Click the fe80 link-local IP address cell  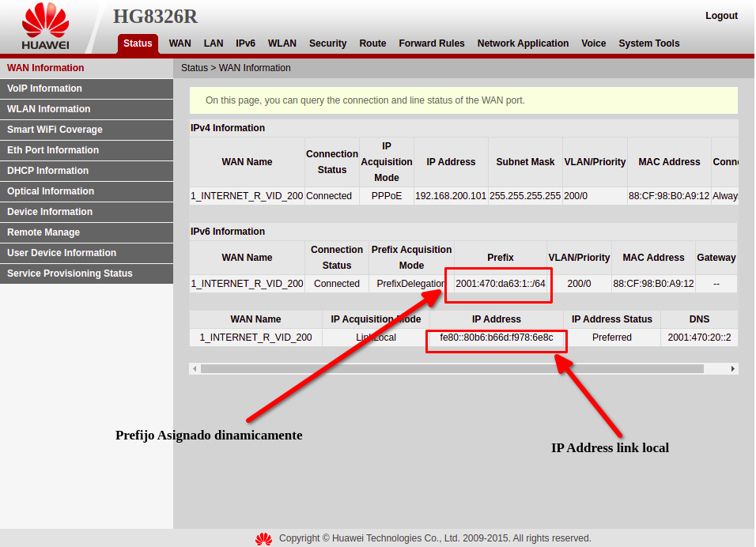tap(497, 338)
